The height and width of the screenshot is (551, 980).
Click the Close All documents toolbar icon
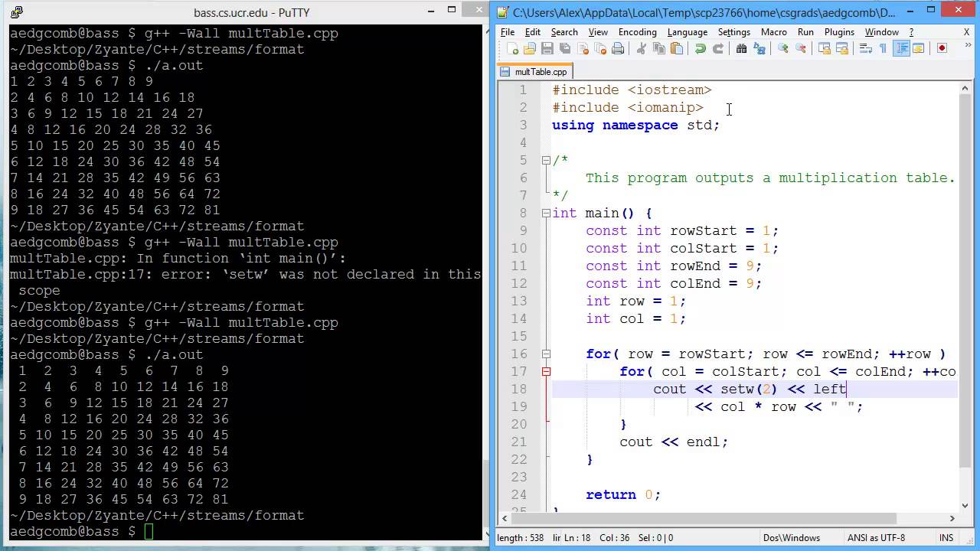(x=600, y=48)
